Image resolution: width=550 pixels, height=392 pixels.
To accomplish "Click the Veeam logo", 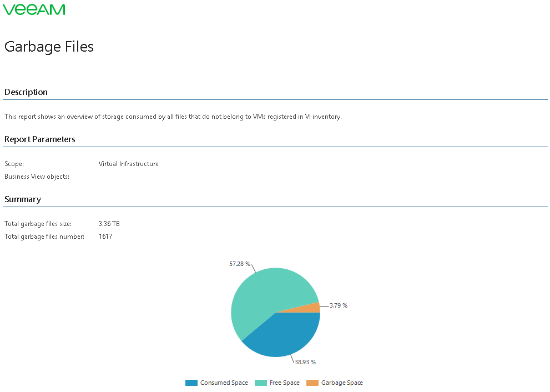I will 34,9.
